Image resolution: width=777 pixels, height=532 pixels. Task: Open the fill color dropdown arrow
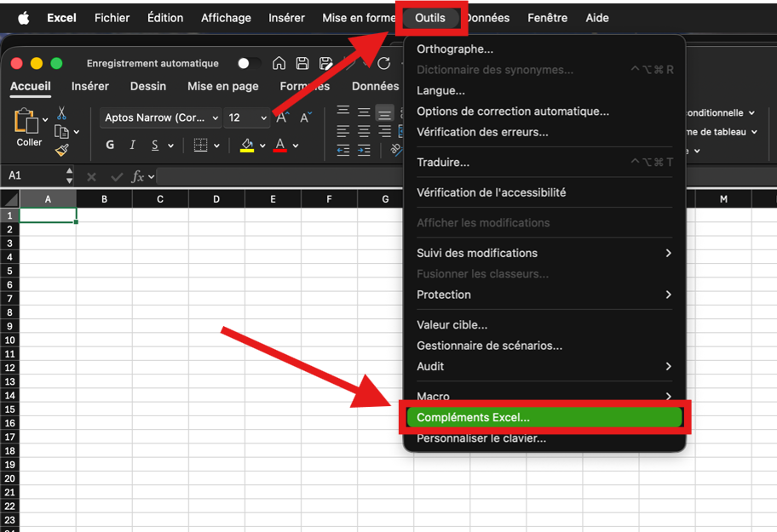coord(262,146)
